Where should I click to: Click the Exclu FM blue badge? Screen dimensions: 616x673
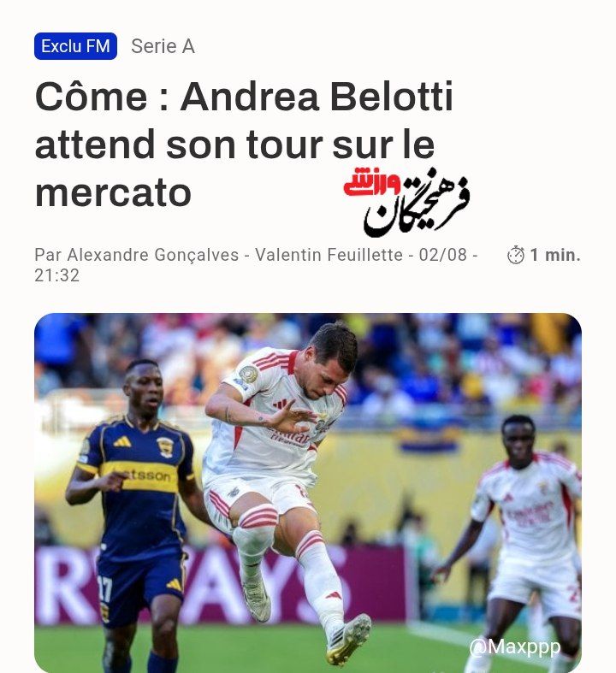pyautogui.click(x=75, y=46)
